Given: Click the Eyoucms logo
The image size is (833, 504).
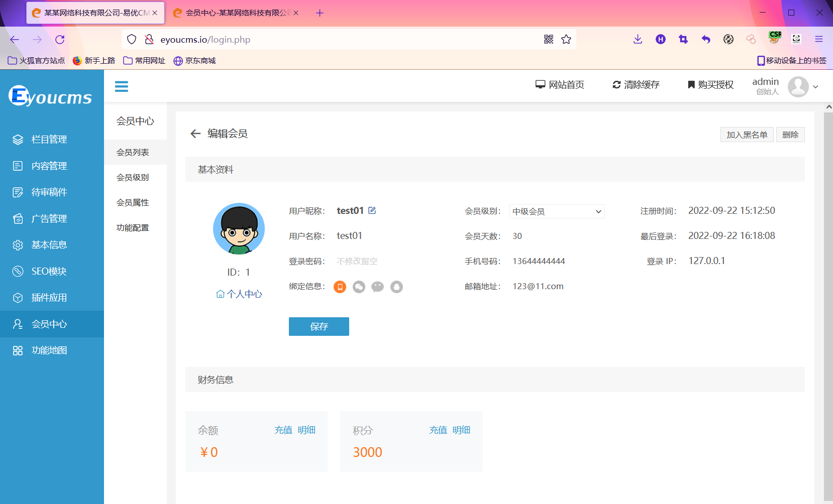Looking at the screenshot, I should point(50,96).
